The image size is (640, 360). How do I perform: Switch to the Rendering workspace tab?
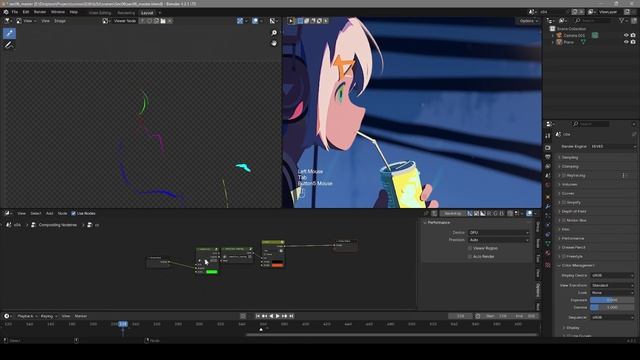(126, 13)
